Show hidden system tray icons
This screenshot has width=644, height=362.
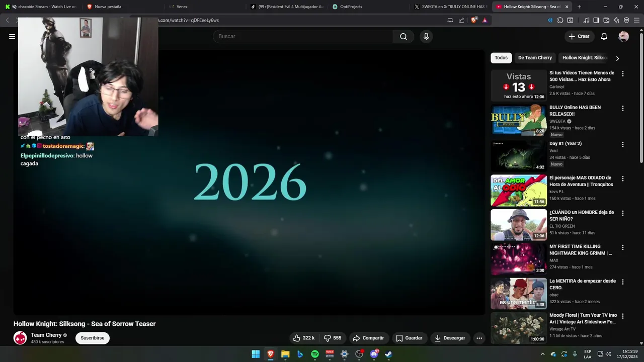click(542, 354)
